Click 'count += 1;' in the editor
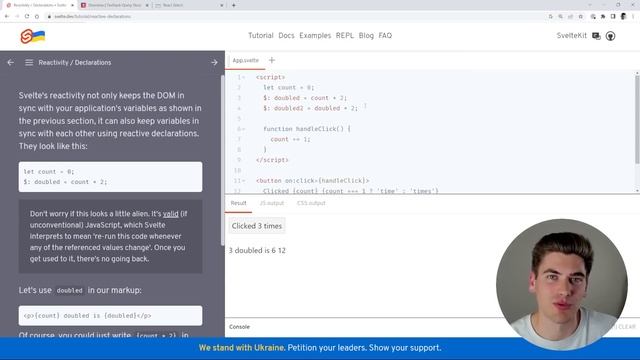 coord(290,139)
